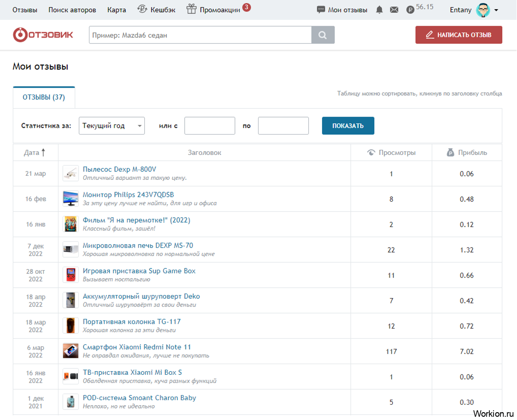
Task: Open the Карта menu item
Action: coord(117,10)
